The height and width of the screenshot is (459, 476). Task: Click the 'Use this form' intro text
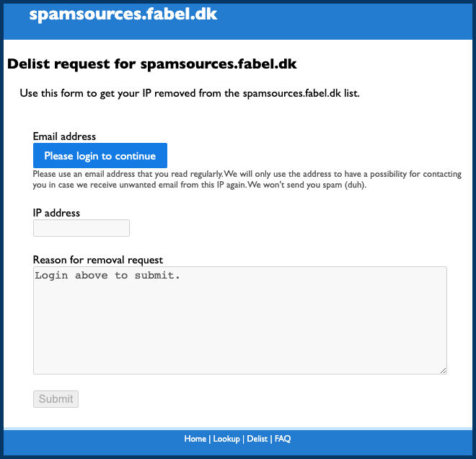click(189, 93)
